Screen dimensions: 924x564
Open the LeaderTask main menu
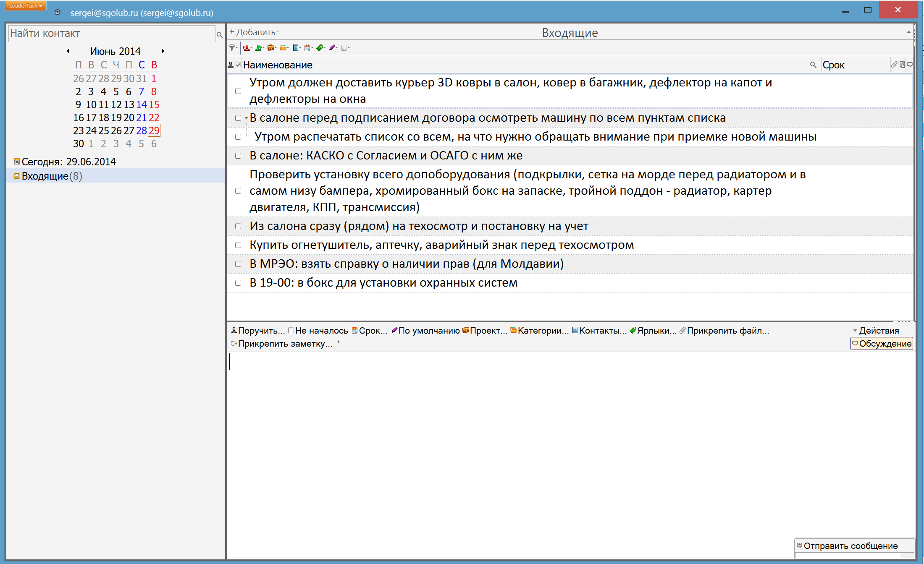[x=25, y=6]
